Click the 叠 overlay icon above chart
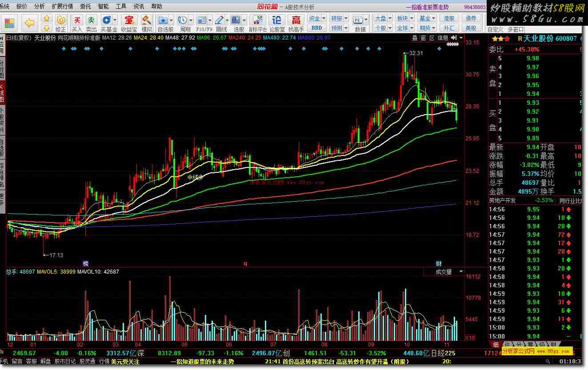The width and height of the screenshot is (588, 370). (415, 38)
